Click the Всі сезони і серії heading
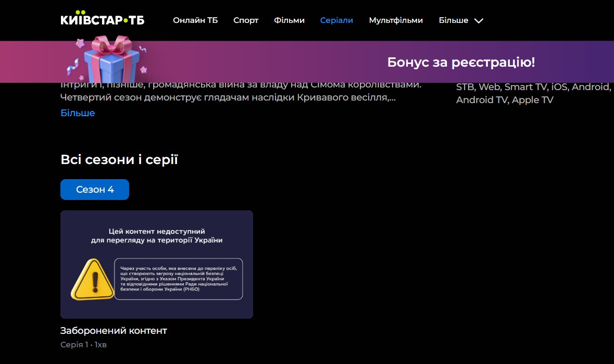This screenshot has width=614, height=364. 119,160
